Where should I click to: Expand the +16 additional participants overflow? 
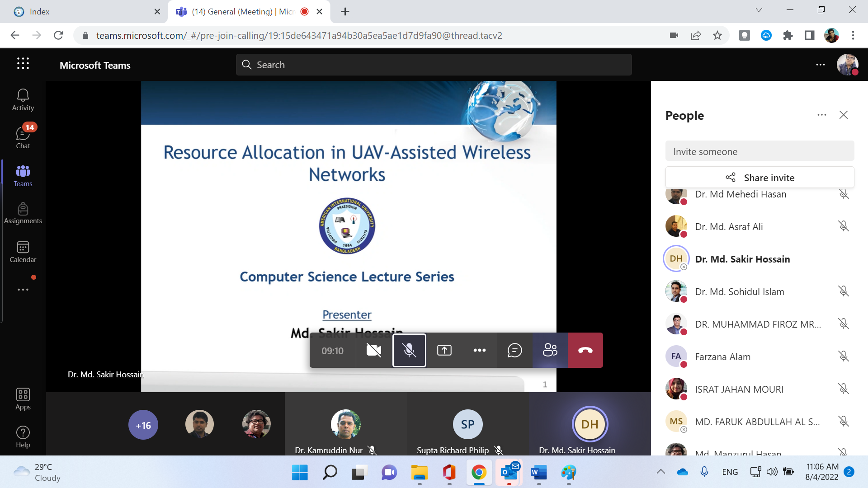pyautogui.click(x=143, y=425)
